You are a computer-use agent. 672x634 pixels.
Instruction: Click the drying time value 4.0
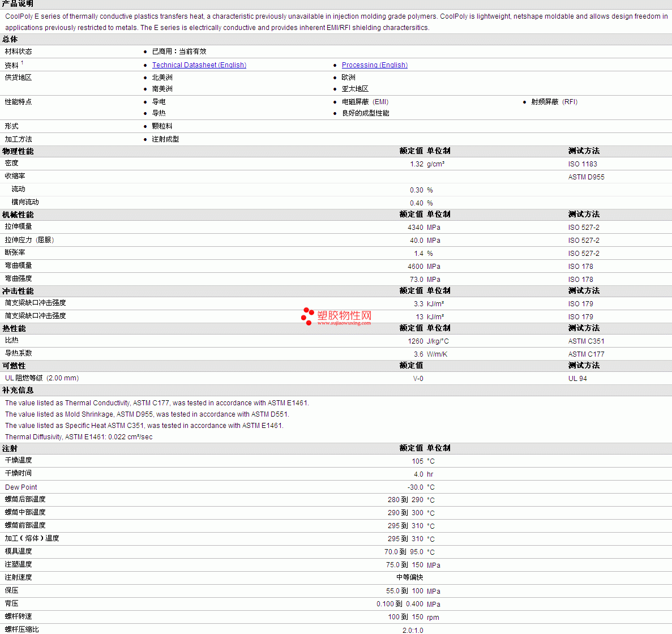(x=418, y=474)
